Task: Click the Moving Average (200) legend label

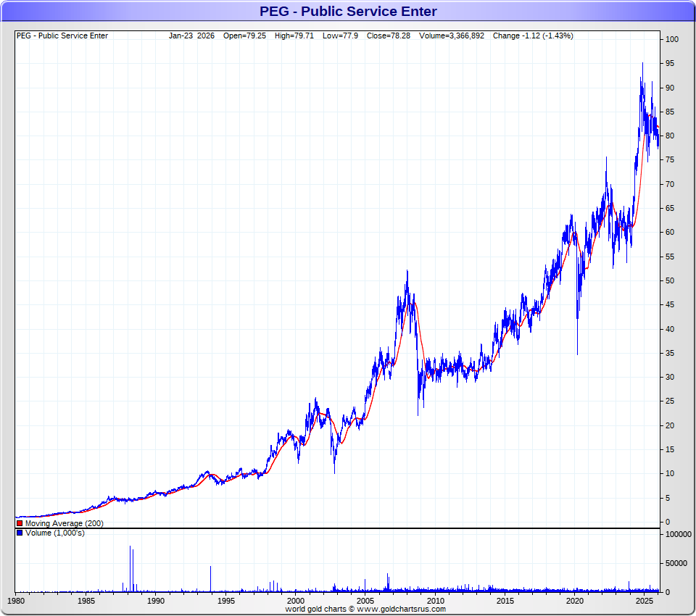Action: (65, 524)
